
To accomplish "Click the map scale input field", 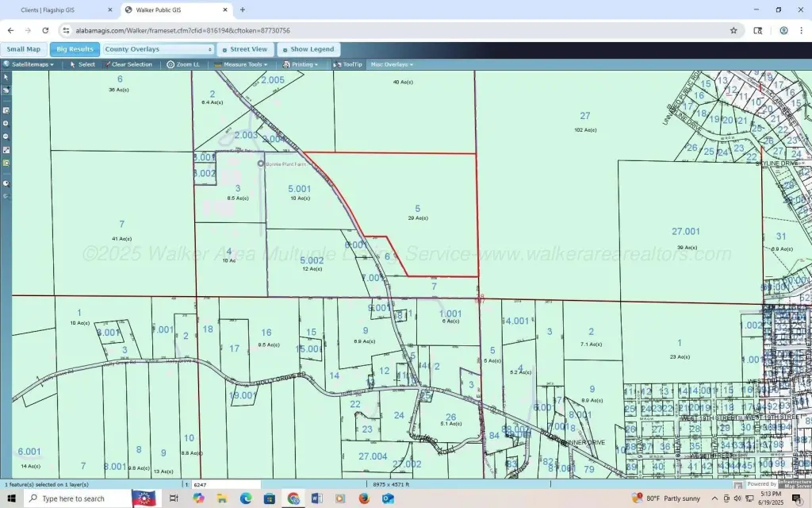I will pyautogui.click(x=225, y=484).
